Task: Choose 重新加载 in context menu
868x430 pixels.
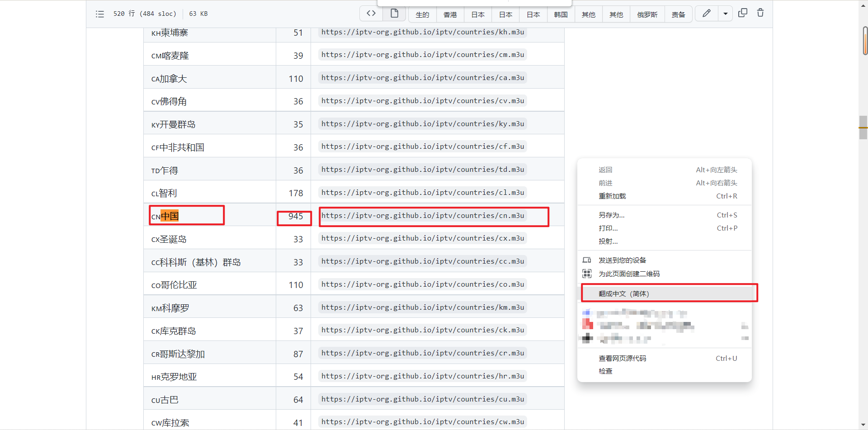Action: tap(665, 196)
